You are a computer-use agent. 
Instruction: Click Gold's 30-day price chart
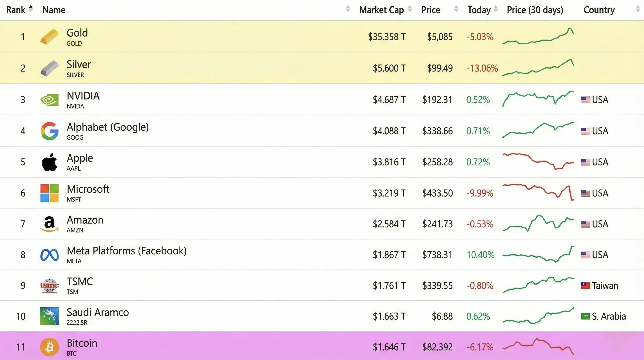coord(538,37)
